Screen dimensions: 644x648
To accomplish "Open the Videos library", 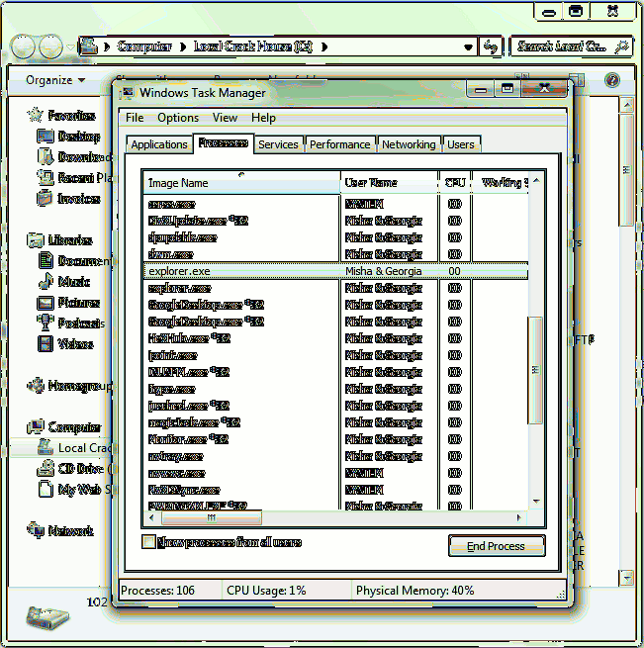I will (65, 344).
